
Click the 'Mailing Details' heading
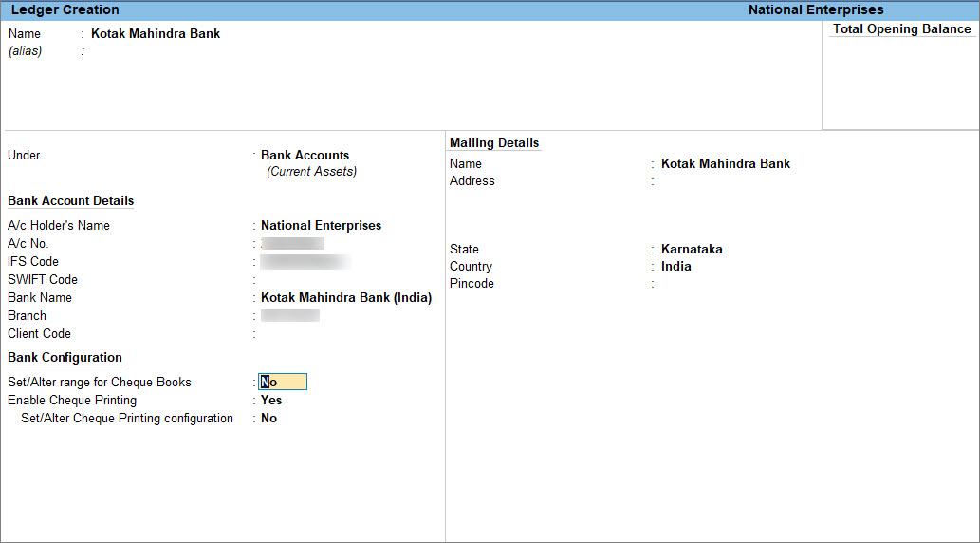pyautogui.click(x=494, y=142)
